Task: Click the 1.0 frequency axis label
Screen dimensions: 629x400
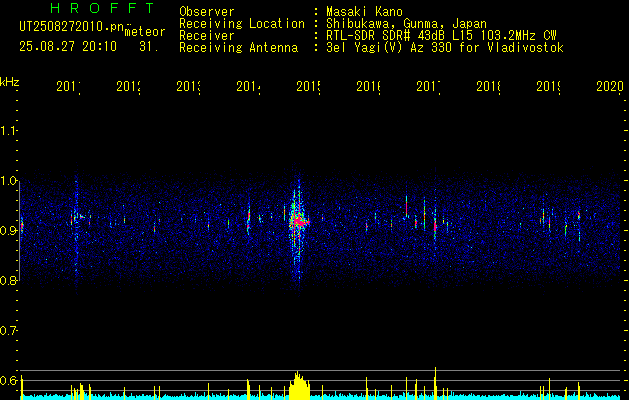Action: (8, 181)
